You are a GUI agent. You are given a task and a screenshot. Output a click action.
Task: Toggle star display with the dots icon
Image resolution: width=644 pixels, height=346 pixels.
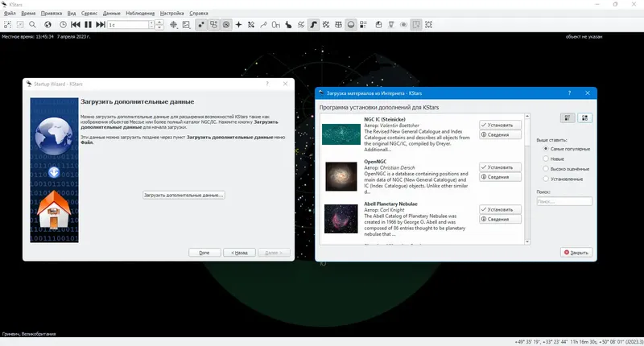pos(200,25)
